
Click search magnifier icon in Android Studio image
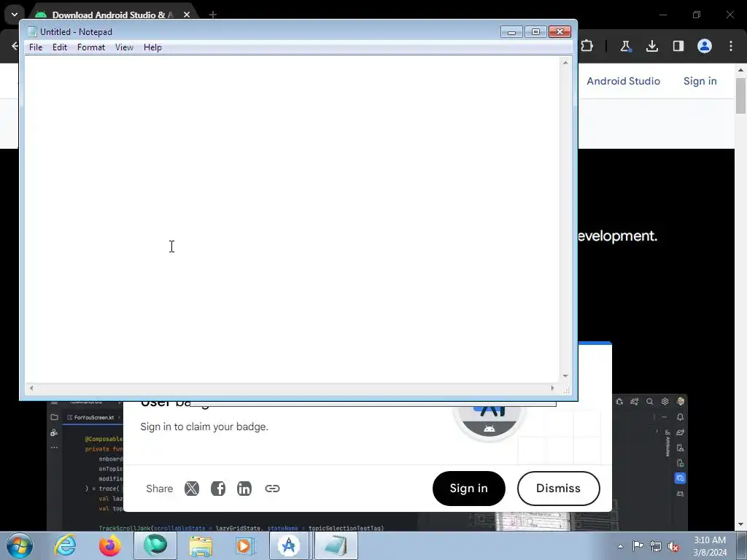tap(649, 402)
